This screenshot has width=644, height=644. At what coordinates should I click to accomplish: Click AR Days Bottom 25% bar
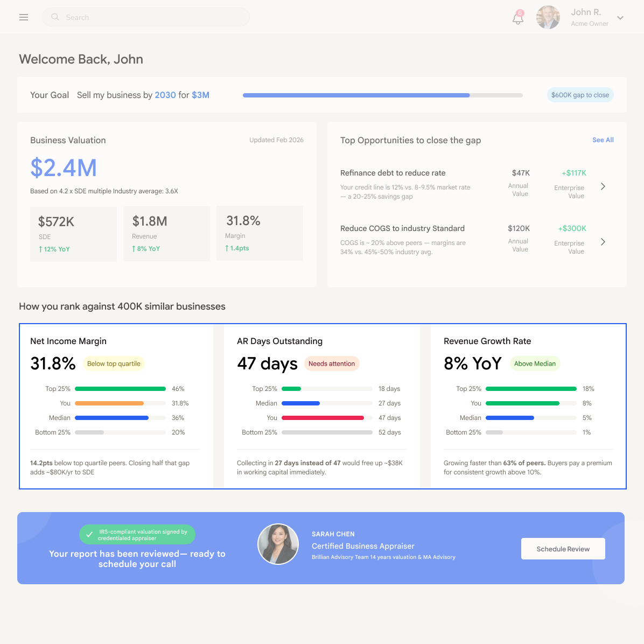click(327, 432)
